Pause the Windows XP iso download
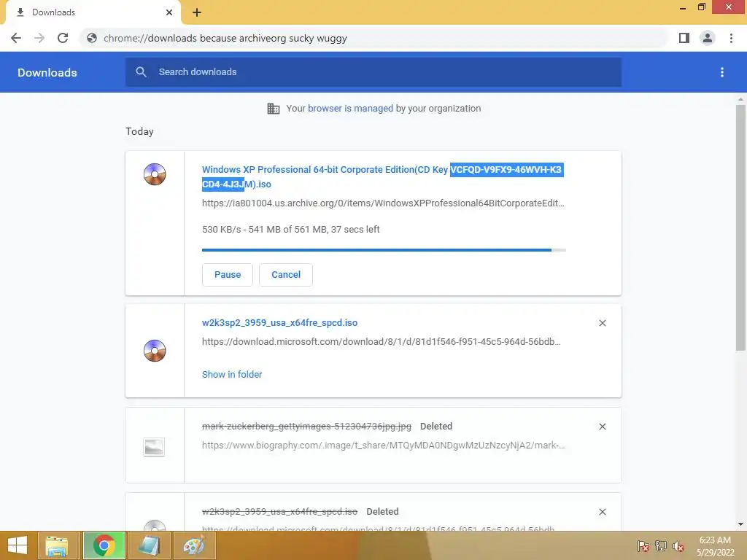Image resolution: width=747 pixels, height=560 pixels. tap(228, 275)
